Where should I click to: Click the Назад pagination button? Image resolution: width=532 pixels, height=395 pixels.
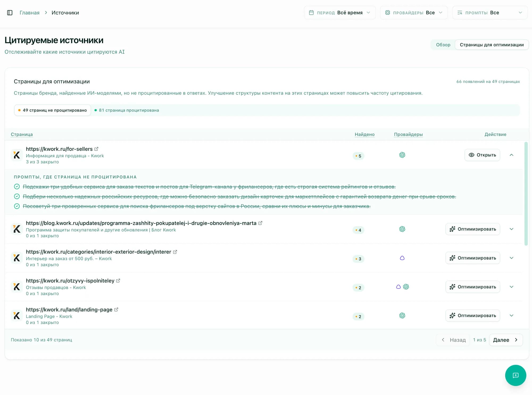(x=453, y=340)
